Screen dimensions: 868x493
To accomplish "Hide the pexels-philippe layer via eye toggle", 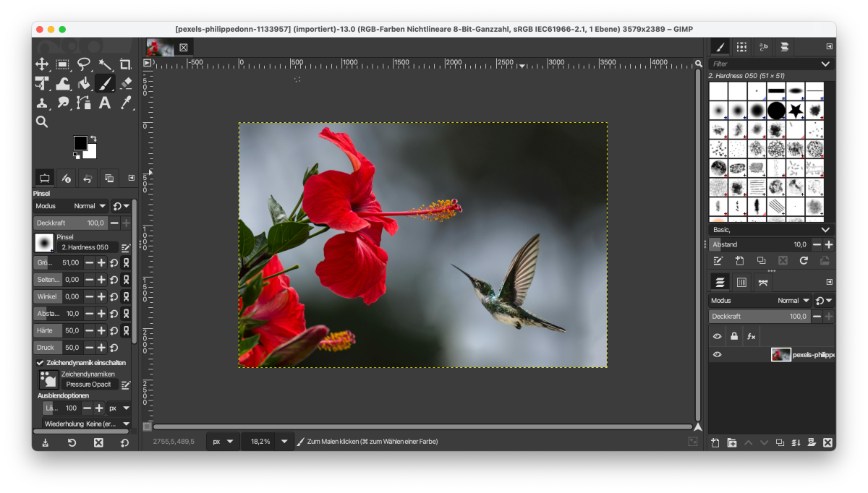I will pos(717,354).
